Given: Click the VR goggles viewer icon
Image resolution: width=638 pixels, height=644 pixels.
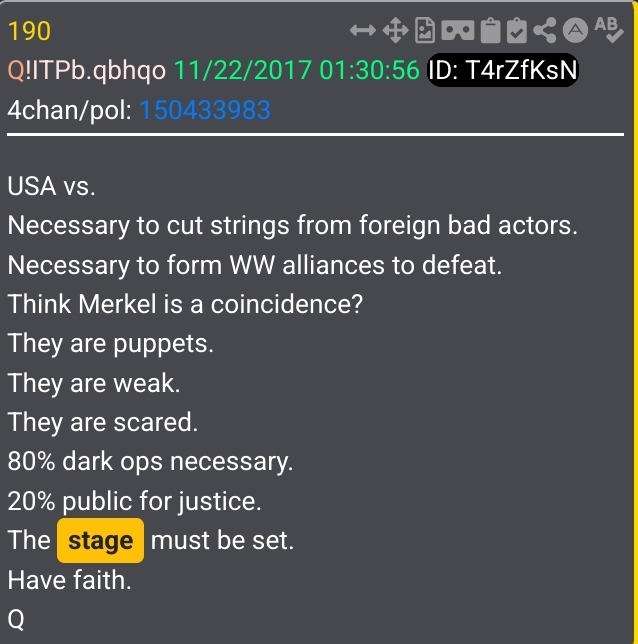Looking at the screenshot, I should click(458, 30).
